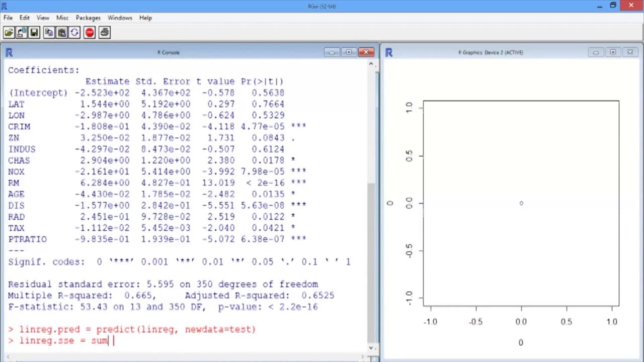
Task: Click the 'LAT' coefficient row label
Action: [x=16, y=104]
